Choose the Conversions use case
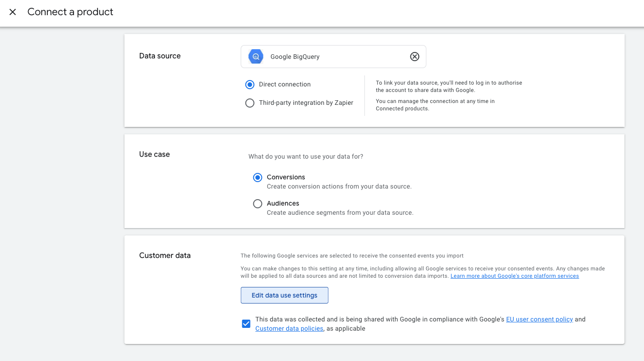Screen dimensions: 644x361 [258, 178]
